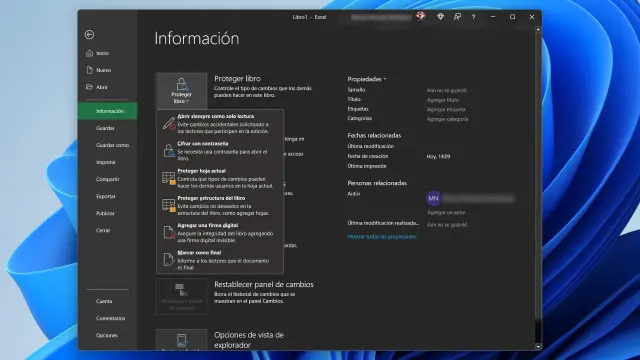The width and height of the screenshot is (640, 360).
Task: Maximize the Excel window
Action: 512,17
